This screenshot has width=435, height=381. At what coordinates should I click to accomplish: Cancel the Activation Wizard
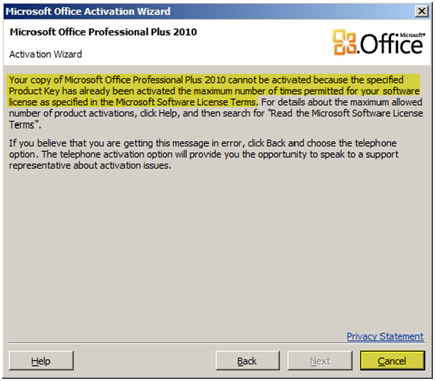[x=392, y=361]
